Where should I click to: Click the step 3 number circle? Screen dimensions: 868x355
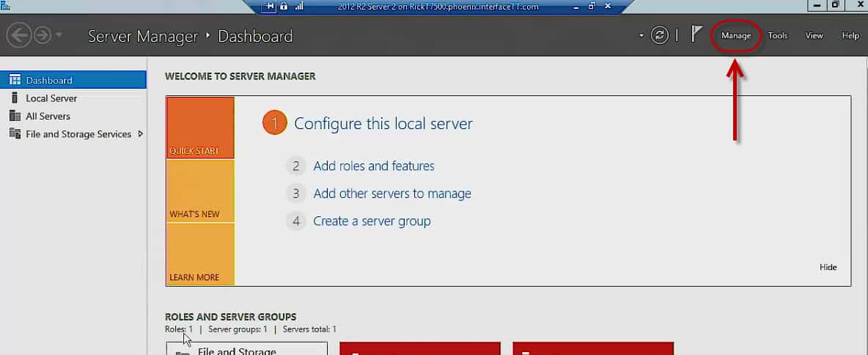click(x=296, y=194)
